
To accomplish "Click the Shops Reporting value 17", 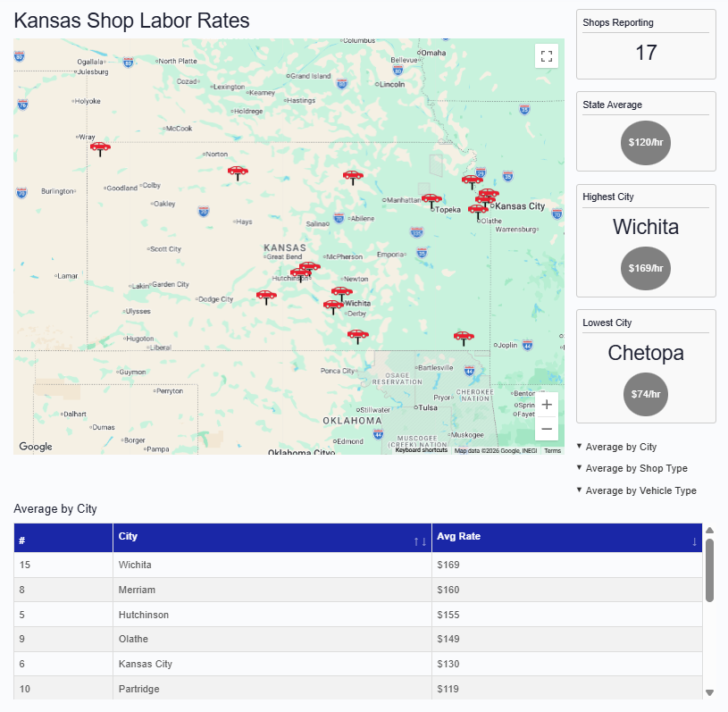I will coord(646,53).
